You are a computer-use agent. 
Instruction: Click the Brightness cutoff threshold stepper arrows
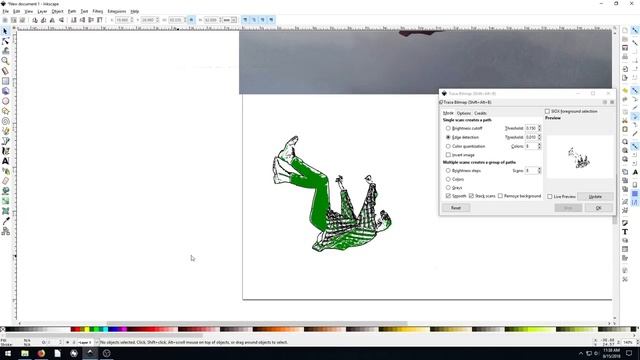[540, 128]
